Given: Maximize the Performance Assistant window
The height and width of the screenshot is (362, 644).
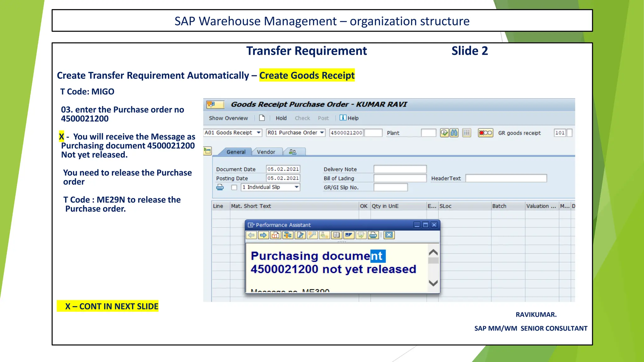Looking at the screenshot, I should click(x=425, y=225).
